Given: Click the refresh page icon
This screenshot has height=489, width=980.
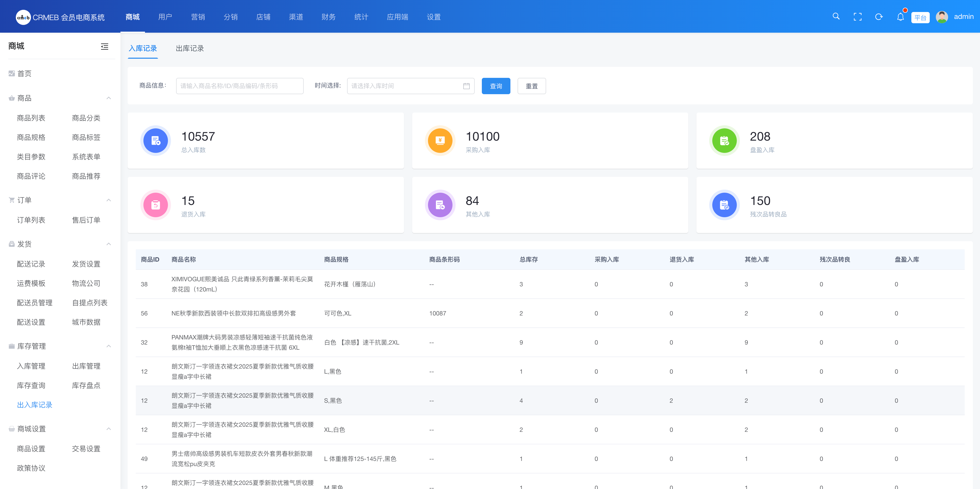Looking at the screenshot, I should 879,17.
